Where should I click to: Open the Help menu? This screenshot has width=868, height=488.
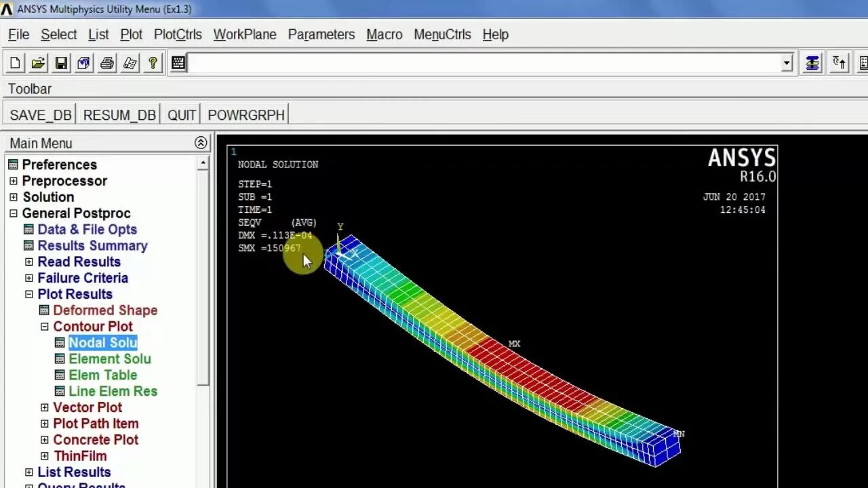pos(495,35)
